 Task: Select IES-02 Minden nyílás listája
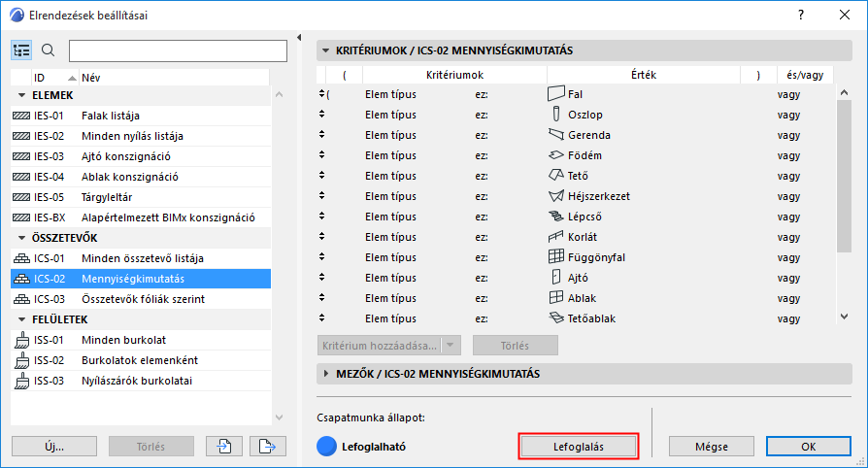tap(141, 136)
